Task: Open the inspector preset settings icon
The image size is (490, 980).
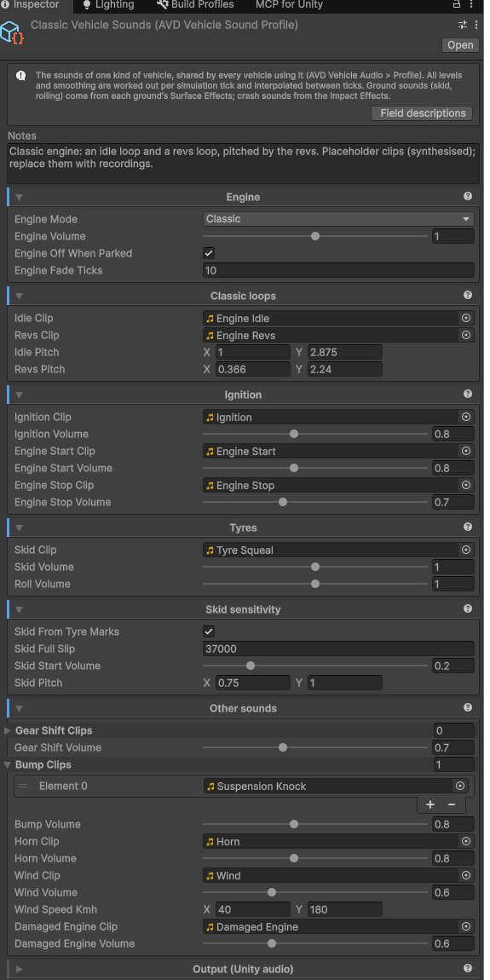Action: point(463,25)
